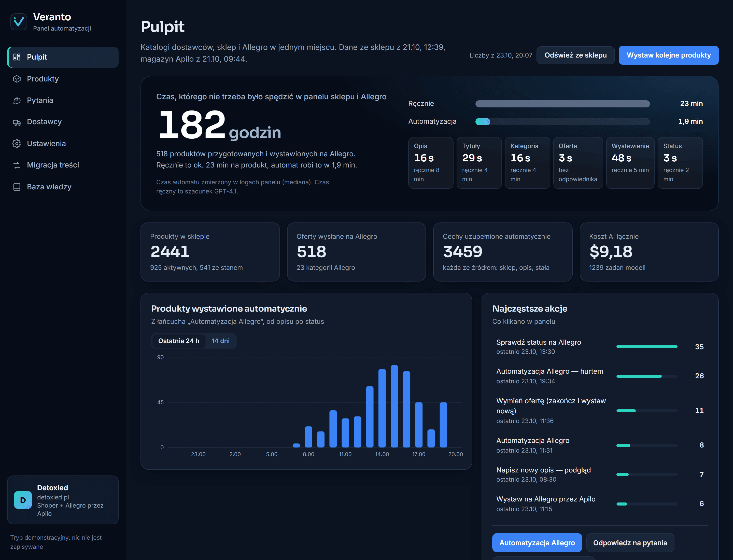Click the Baza wiedzy book icon
This screenshot has height=560, width=733.
coord(17,187)
